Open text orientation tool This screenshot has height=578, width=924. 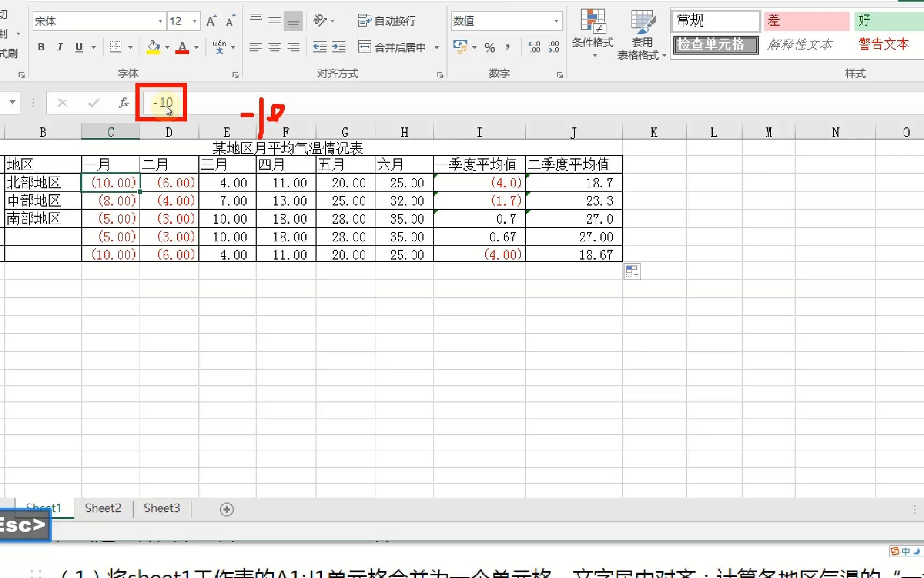tap(320, 20)
